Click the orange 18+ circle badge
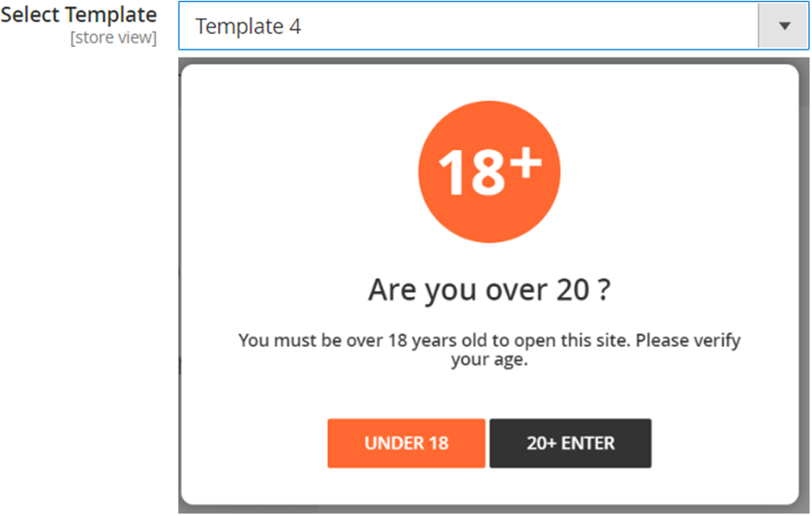Screen dimensions: 812x516 click(x=489, y=172)
